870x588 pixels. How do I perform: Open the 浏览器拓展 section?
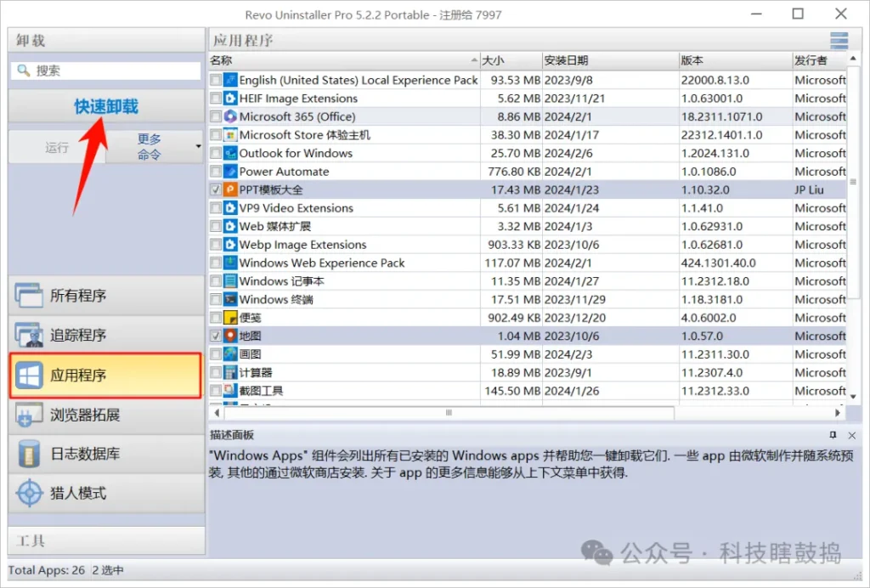point(106,415)
